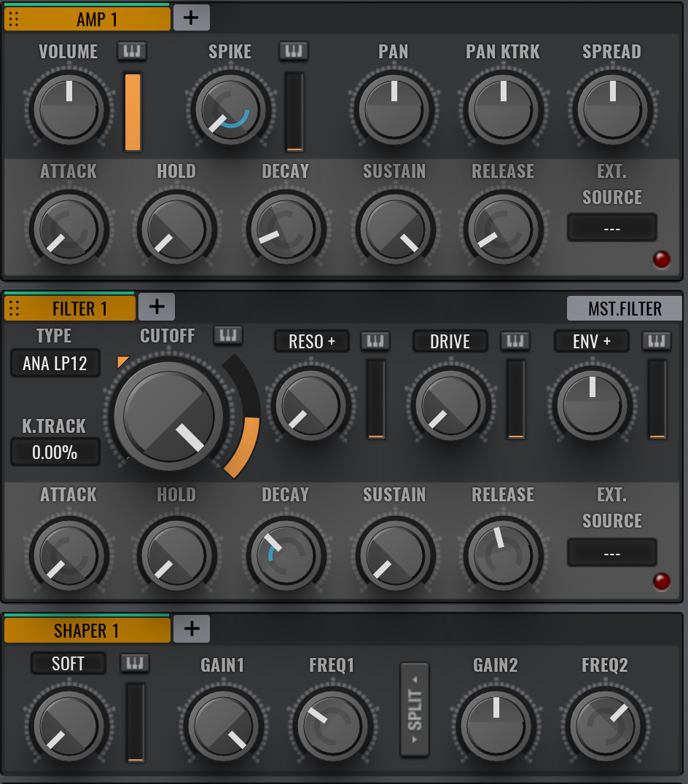Click the GAIN2 knob
The width and height of the screenshot is (688, 784).
[496, 726]
